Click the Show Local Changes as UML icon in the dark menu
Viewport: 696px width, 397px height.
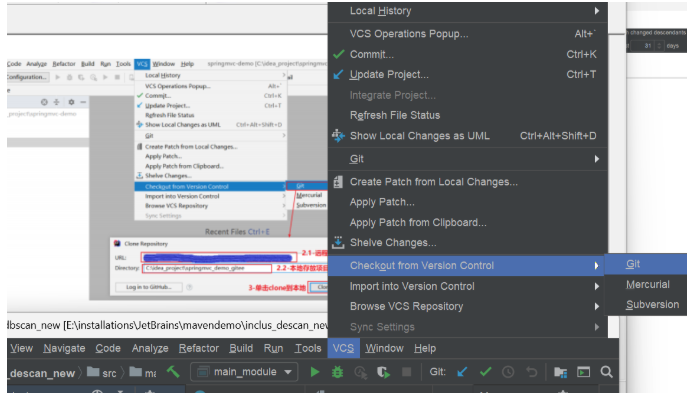click(338, 135)
